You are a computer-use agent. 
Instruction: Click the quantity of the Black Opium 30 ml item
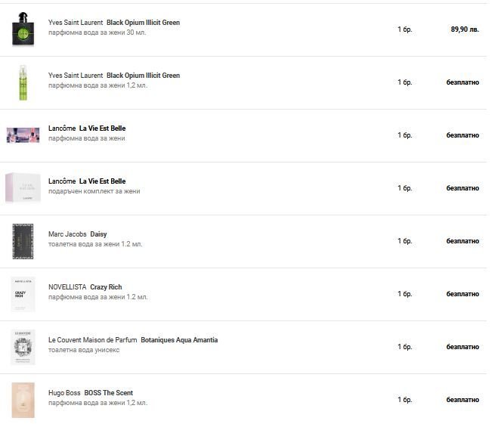404,29
